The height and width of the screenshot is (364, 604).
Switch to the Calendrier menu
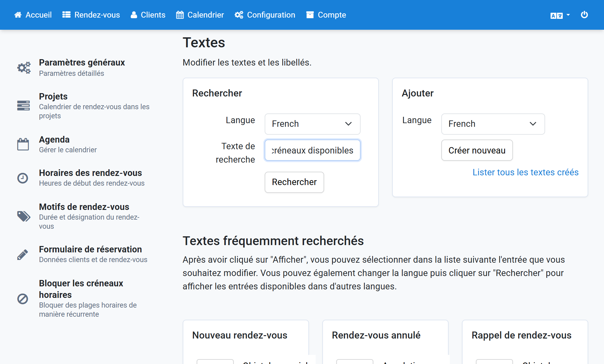tap(200, 15)
